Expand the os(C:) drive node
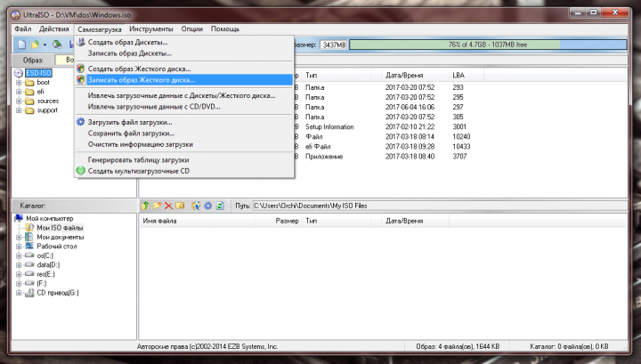This screenshot has height=364, width=641. click(x=19, y=255)
